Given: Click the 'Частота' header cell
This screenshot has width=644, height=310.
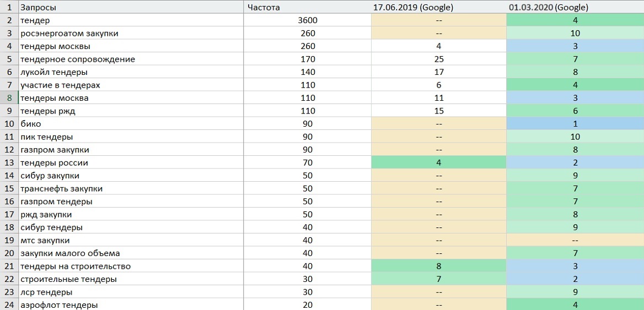Looking at the screenshot, I should (307, 7).
